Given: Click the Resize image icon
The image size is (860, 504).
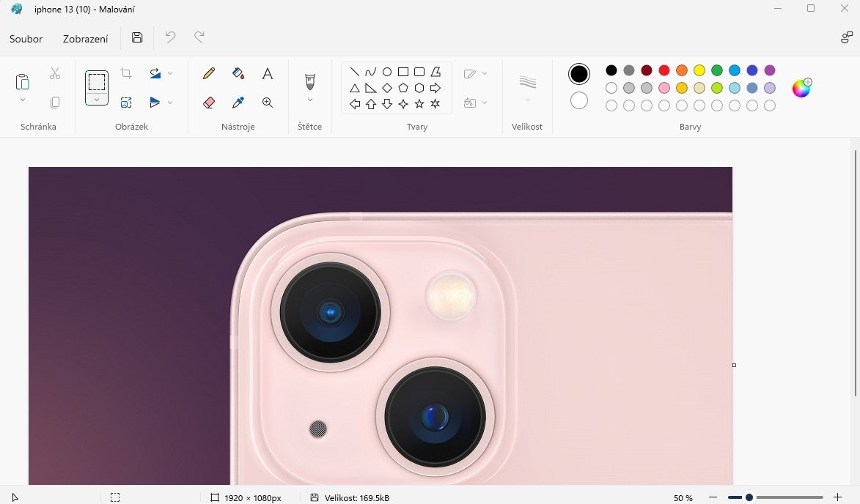Looking at the screenshot, I should pyautogui.click(x=126, y=103).
